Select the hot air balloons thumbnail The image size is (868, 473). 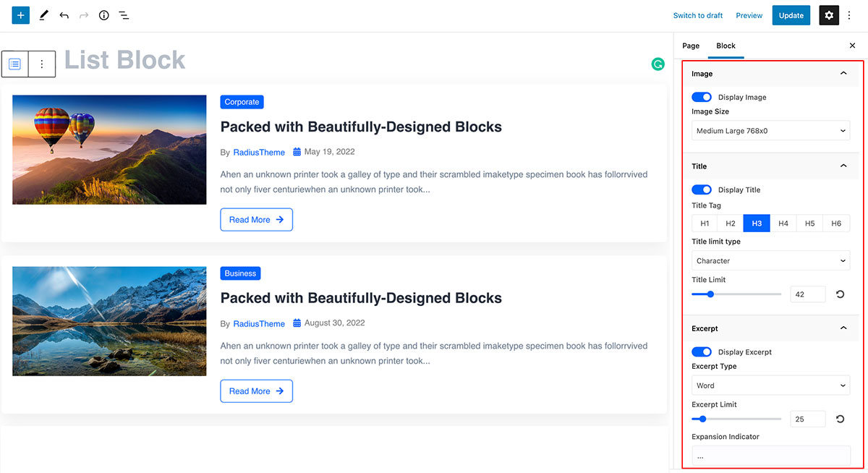coord(109,150)
